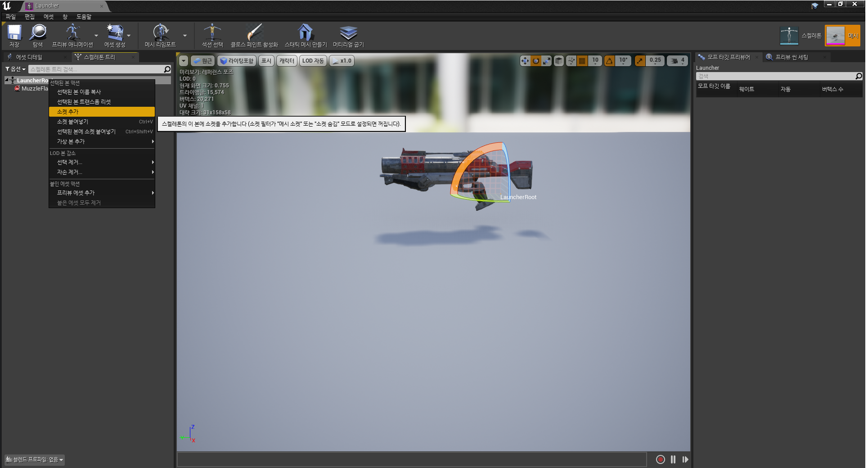Switch to Mesh (메시) editor mode
The height and width of the screenshot is (468, 868).
point(842,36)
